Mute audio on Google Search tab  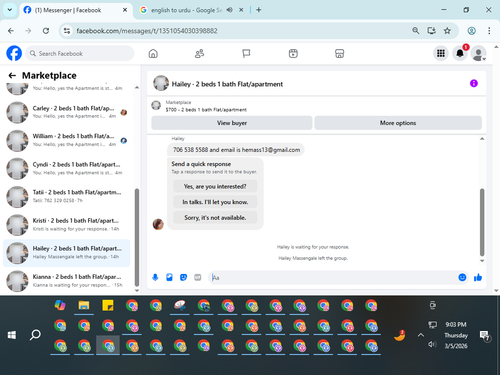click(230, 10)
